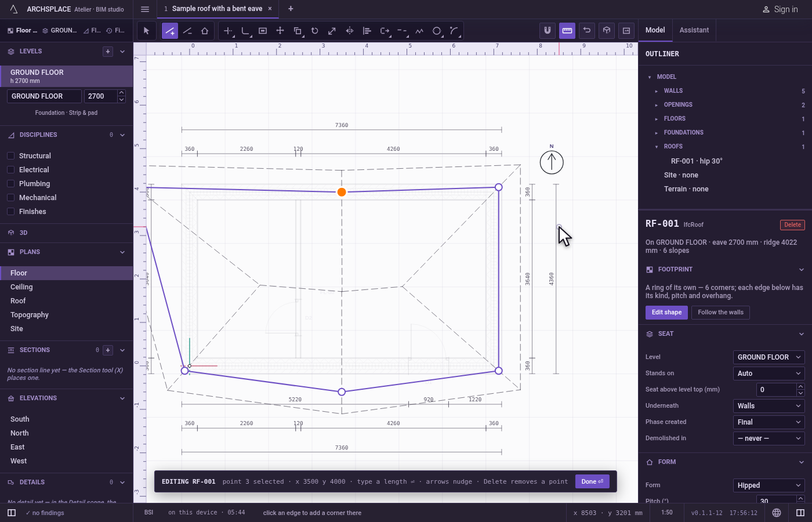Choose the move cross-arrows tool
The height and width of the screenshot is (522, 812).
click(x=280, y=31)
